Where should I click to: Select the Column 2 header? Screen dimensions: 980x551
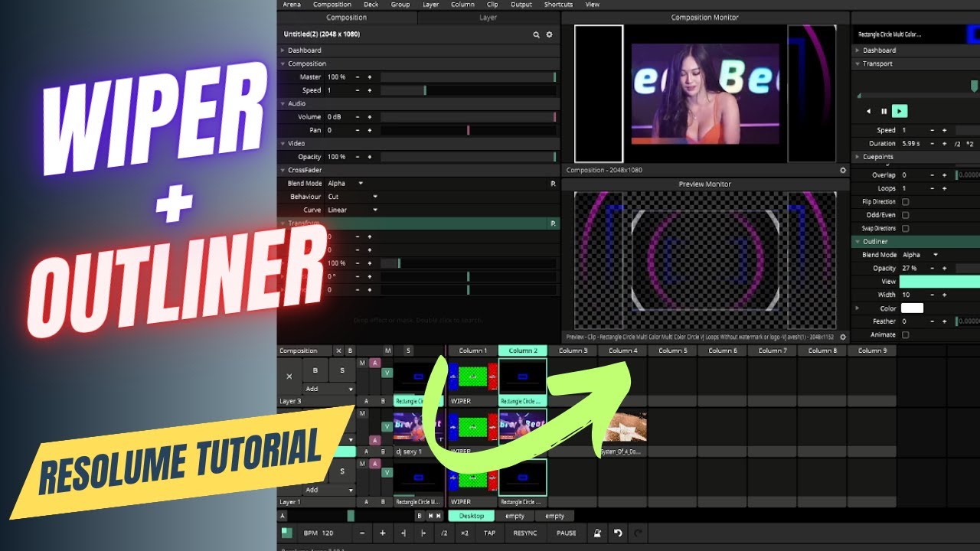pos(522,350)
